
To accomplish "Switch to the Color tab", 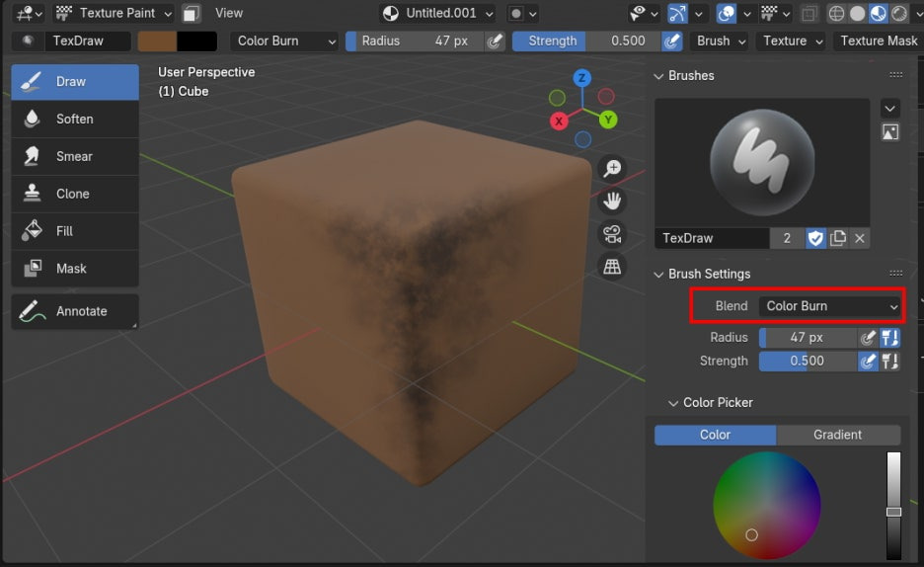I will coord(715,435).
